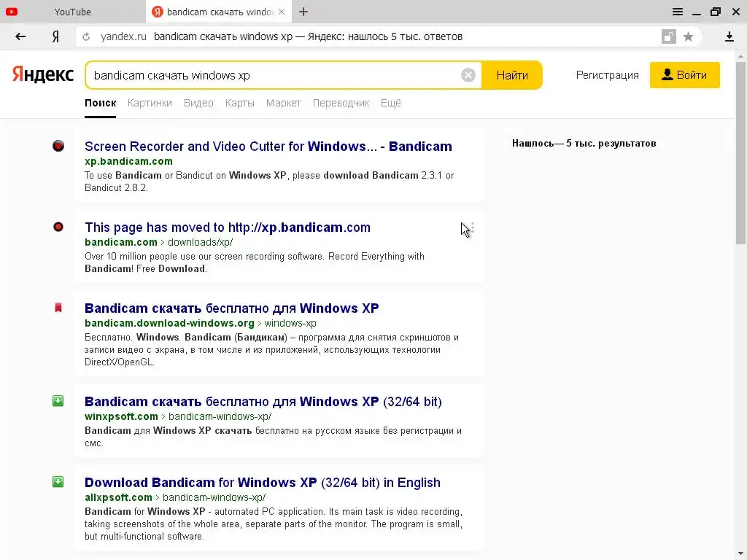Open 'Bandicam скачать бесплатно для Windows XP' result
747x560 pixels.
tap(231, 308)
